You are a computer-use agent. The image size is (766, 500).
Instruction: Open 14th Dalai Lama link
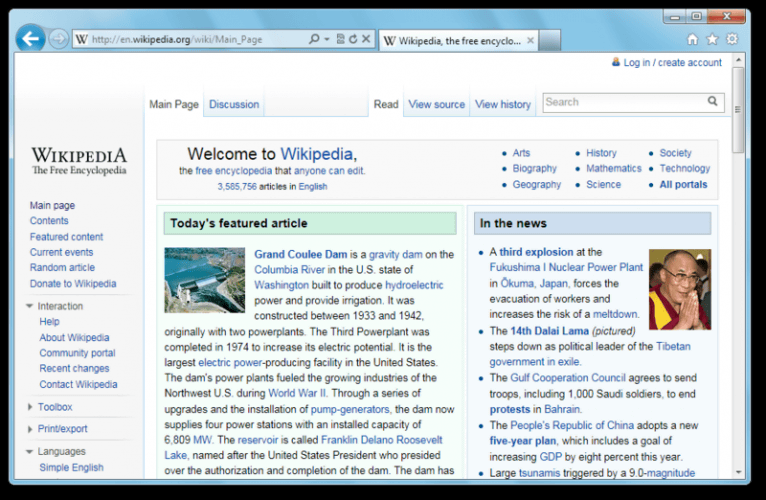coord(550,331)
